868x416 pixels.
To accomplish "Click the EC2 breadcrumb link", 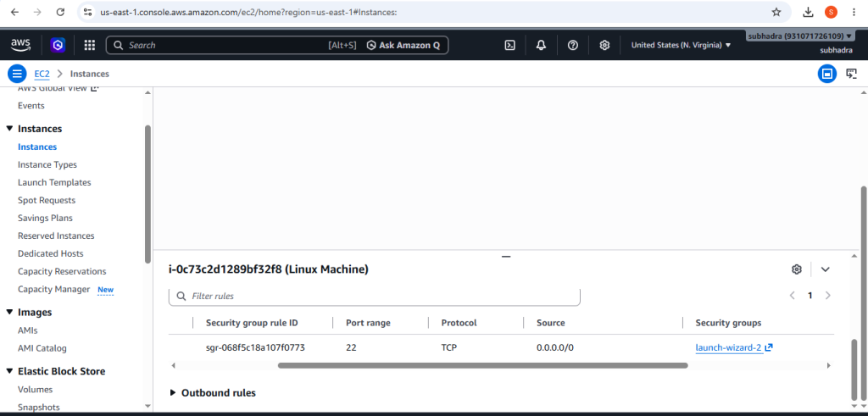I will click(x=42, y=74).
